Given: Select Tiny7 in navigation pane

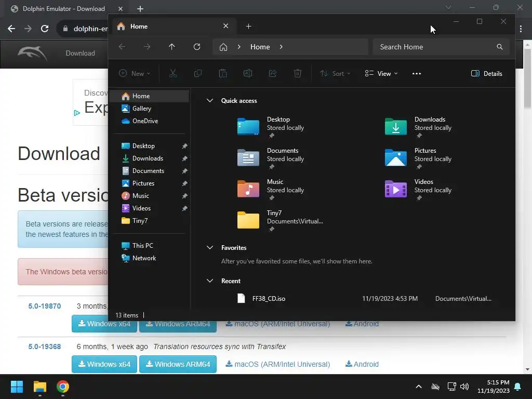Looking at the screenshot, I should point(149,220).
